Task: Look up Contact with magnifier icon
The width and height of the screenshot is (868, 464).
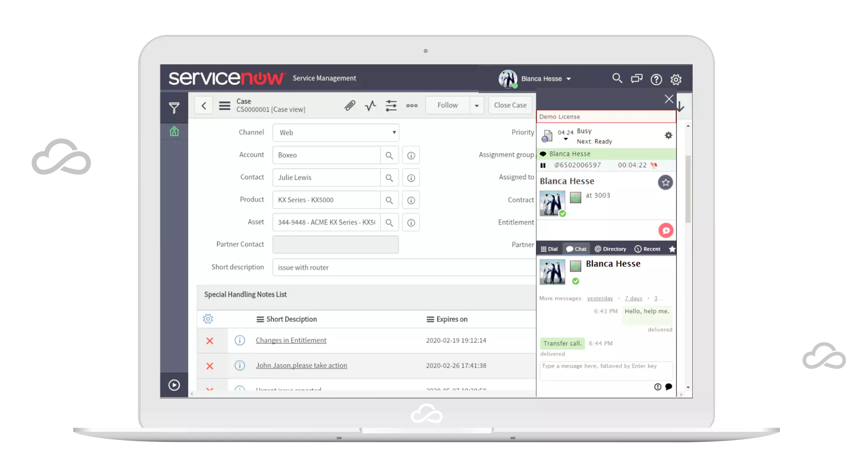Action: coord(389,178)
